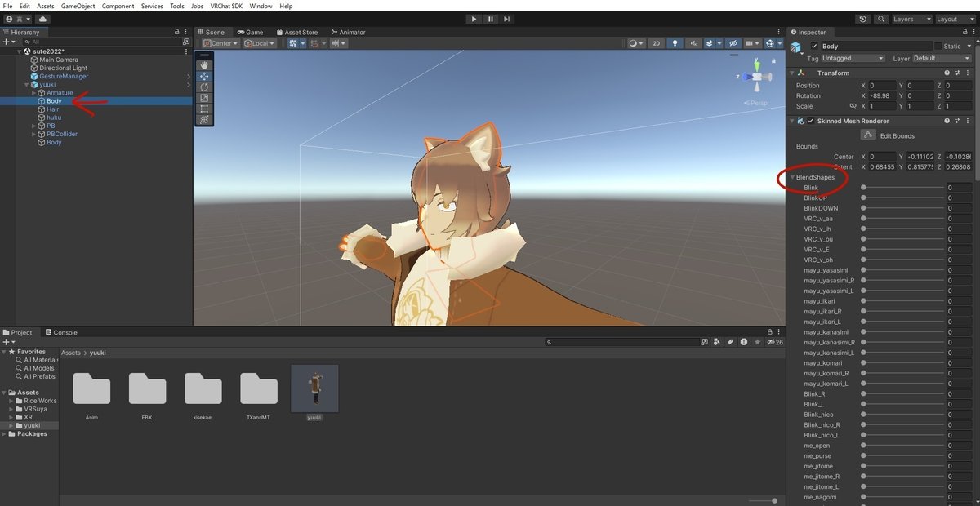
Task: Toggle Skinned Mesh Renderer enabled checkbox
Action: pyautogui.click(x=810, y=121)
